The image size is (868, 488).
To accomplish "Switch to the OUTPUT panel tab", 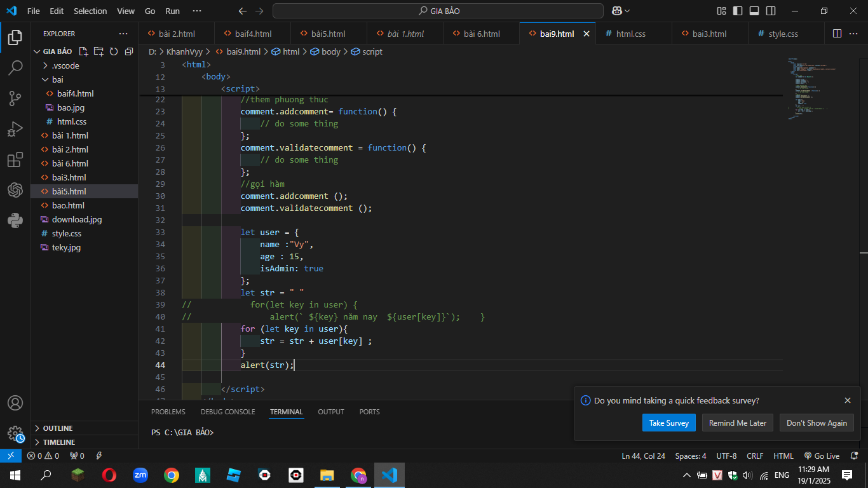I will (331, 412).
